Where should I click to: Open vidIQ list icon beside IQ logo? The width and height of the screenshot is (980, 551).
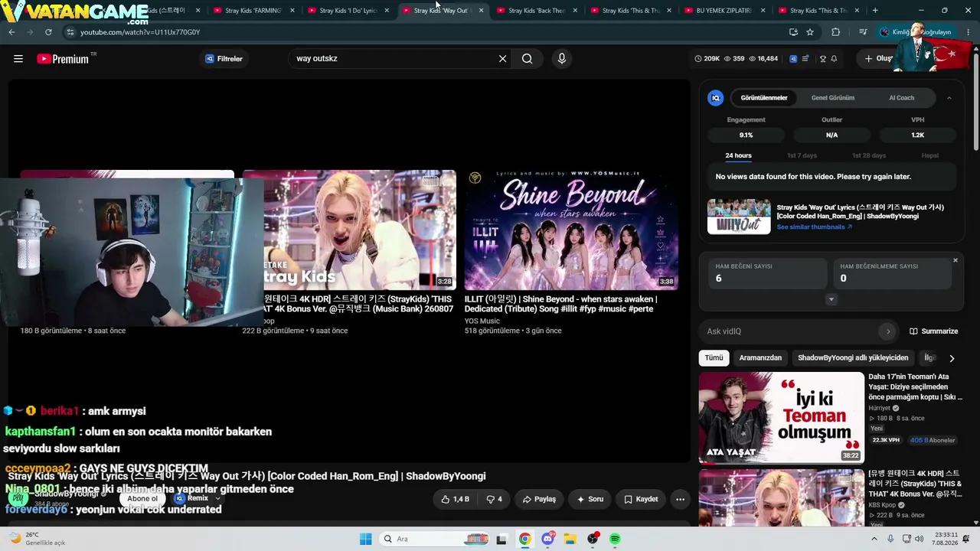point(805,59)
